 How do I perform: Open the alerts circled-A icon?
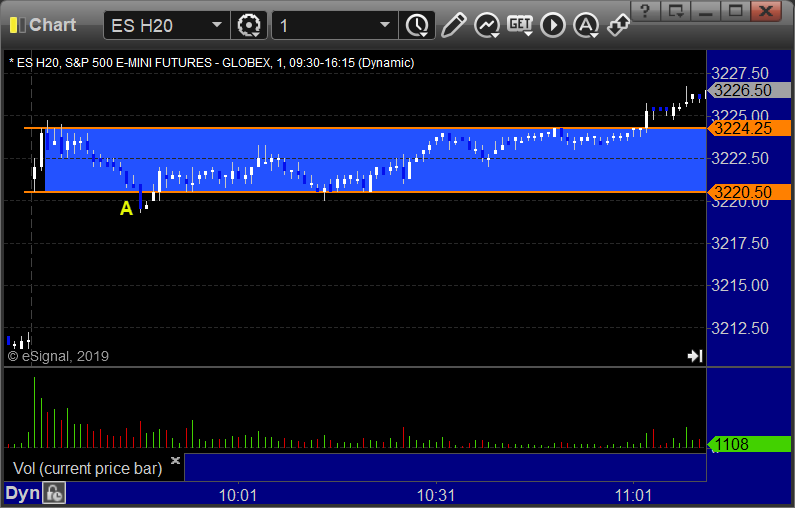tap(586, 25)
